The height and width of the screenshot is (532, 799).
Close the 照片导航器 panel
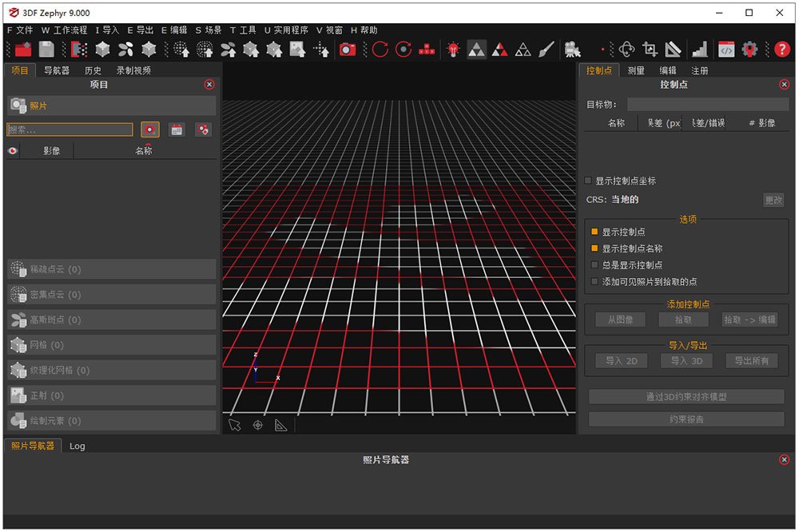[x=785, y=459]
